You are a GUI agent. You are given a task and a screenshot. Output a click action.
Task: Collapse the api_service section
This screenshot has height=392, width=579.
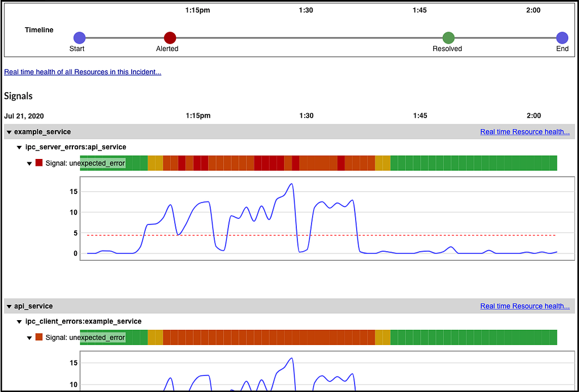9,307
